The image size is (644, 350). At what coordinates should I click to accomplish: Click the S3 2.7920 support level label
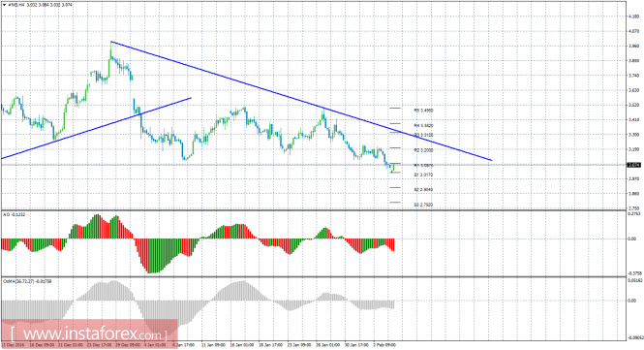tap(423, 205)
